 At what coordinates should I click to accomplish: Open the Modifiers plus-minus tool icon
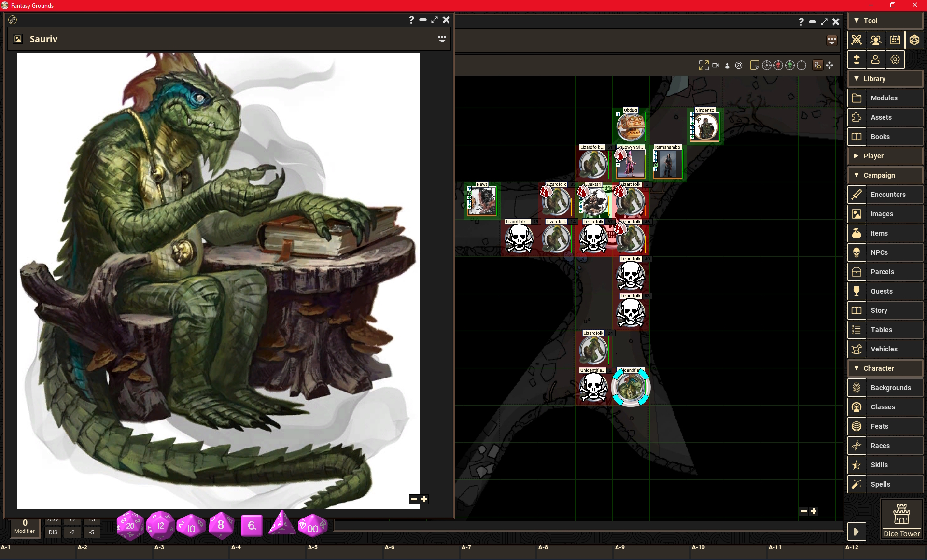[x=857, y=59]
